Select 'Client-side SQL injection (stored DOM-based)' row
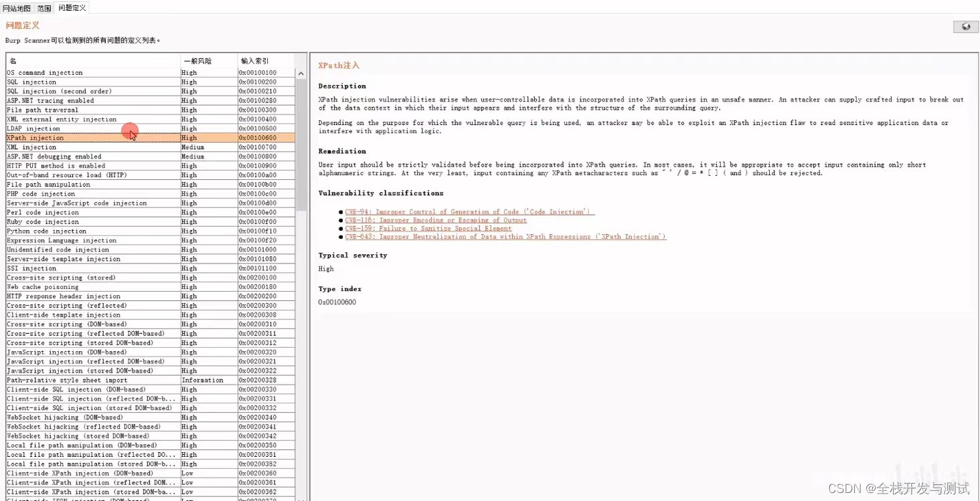 click(151, 408)
